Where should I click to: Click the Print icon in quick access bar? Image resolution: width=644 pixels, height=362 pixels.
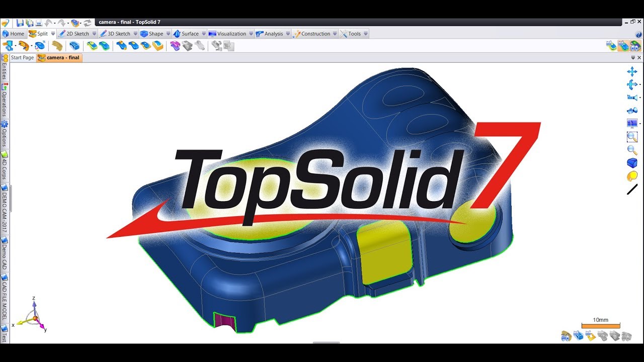point(38,23)
